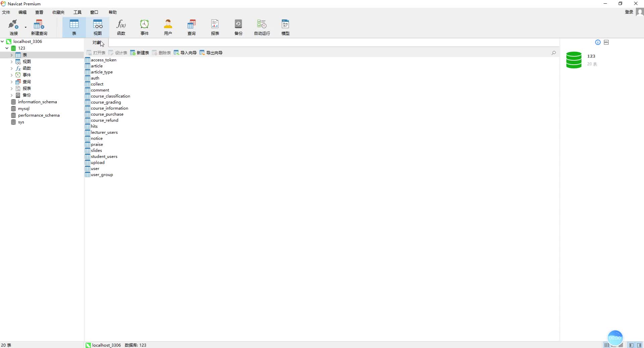The width and height of the screenshot is (644, 348).
Task: Expand the 事件 tree node
Action: click(x=11, y=75)
